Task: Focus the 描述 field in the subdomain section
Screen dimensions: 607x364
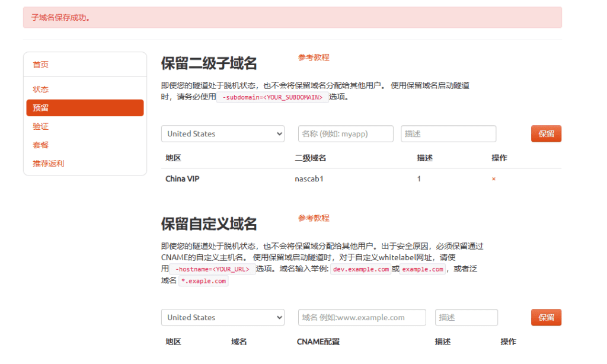Action: point(448,134)
